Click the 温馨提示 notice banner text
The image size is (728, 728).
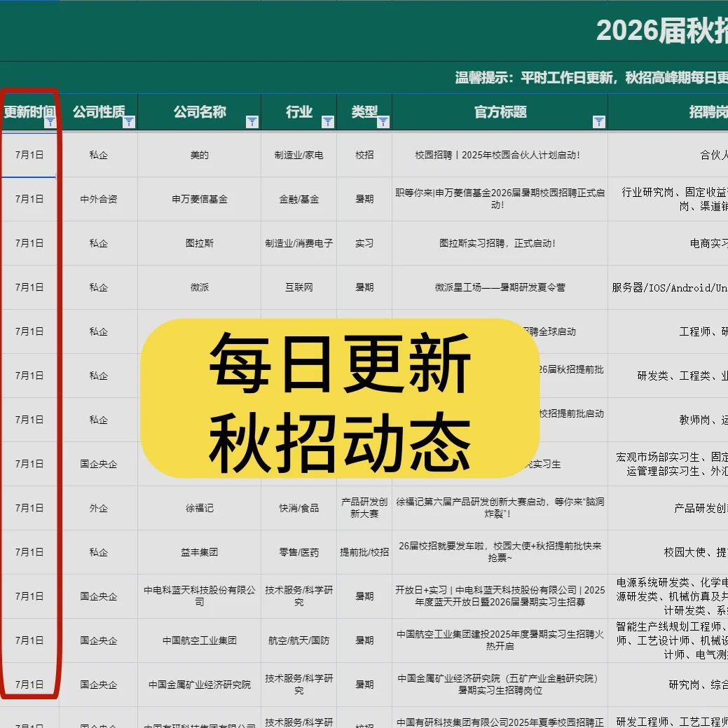pyautogui.click(x=591, y=78)
